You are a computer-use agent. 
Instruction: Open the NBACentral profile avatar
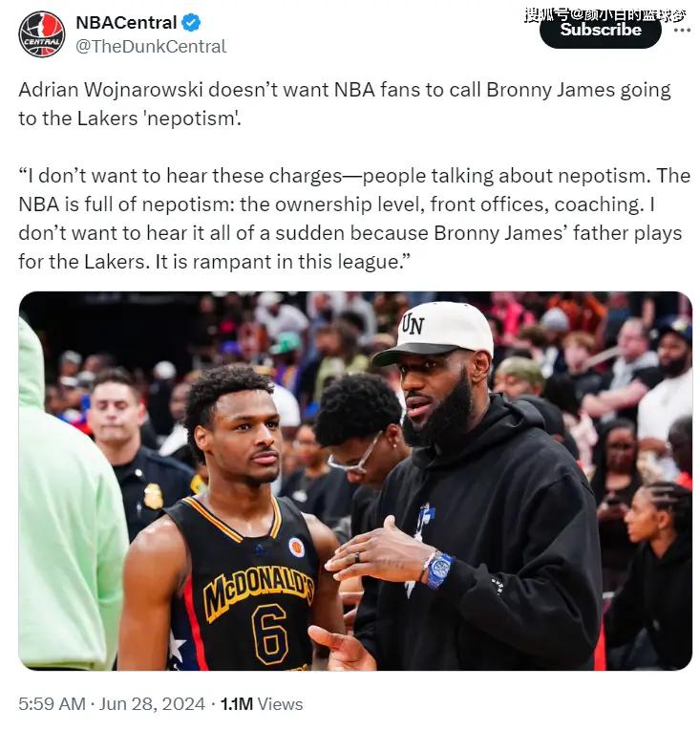[41, 34]
